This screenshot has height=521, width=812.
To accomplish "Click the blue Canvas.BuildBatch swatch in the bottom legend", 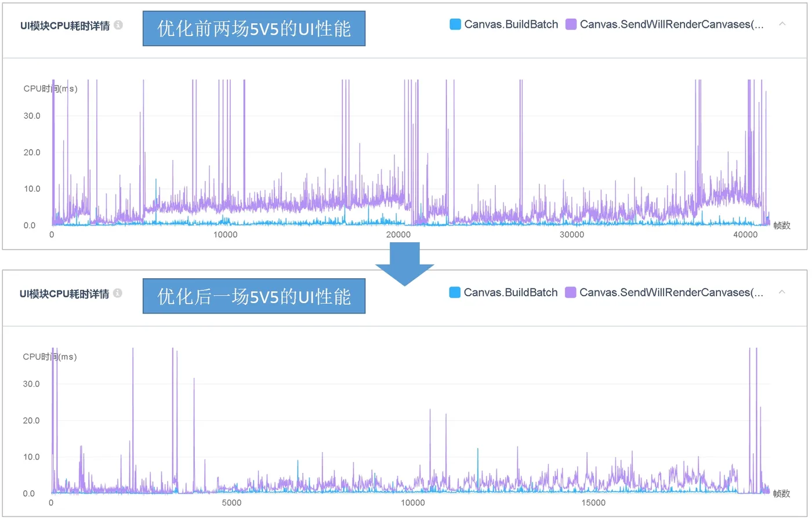I will tap(455, 293).
